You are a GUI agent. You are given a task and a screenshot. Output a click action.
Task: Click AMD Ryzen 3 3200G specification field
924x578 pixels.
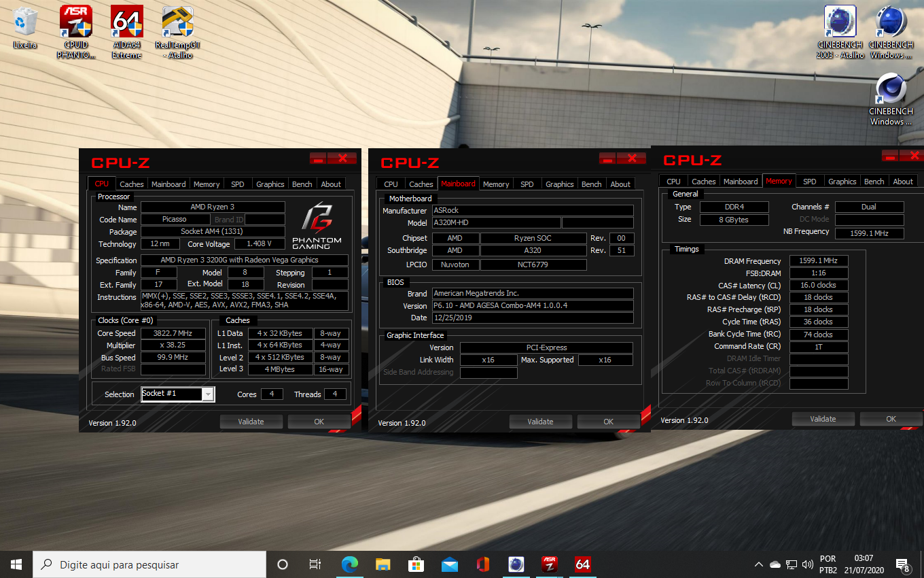click(x=245, y=260)
